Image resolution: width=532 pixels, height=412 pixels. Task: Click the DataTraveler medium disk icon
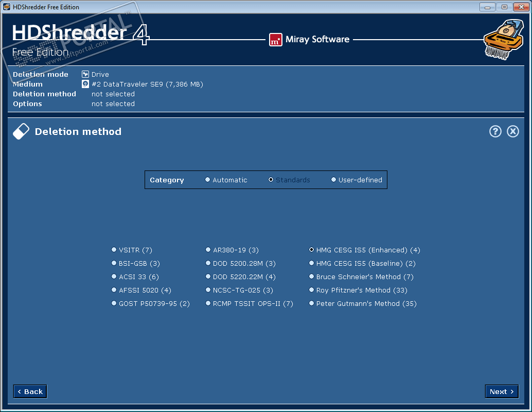coord(85,84)
